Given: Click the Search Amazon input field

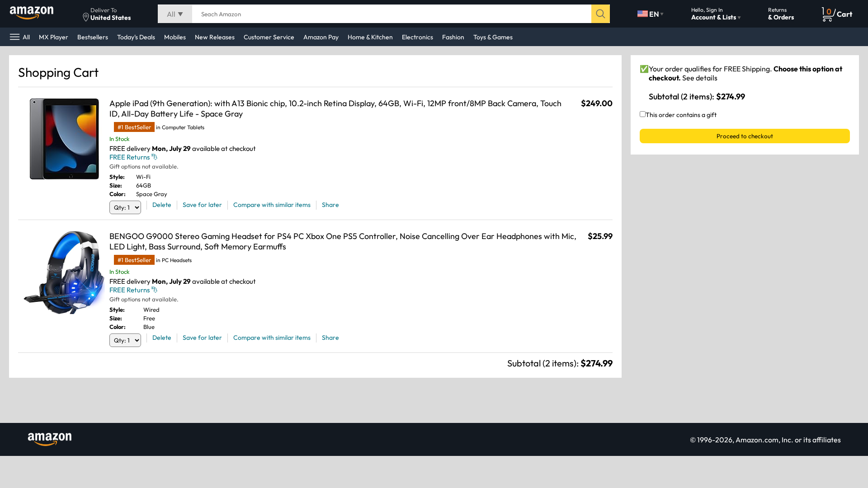Looking at the screenshot, I should click(x=392, y=14).
